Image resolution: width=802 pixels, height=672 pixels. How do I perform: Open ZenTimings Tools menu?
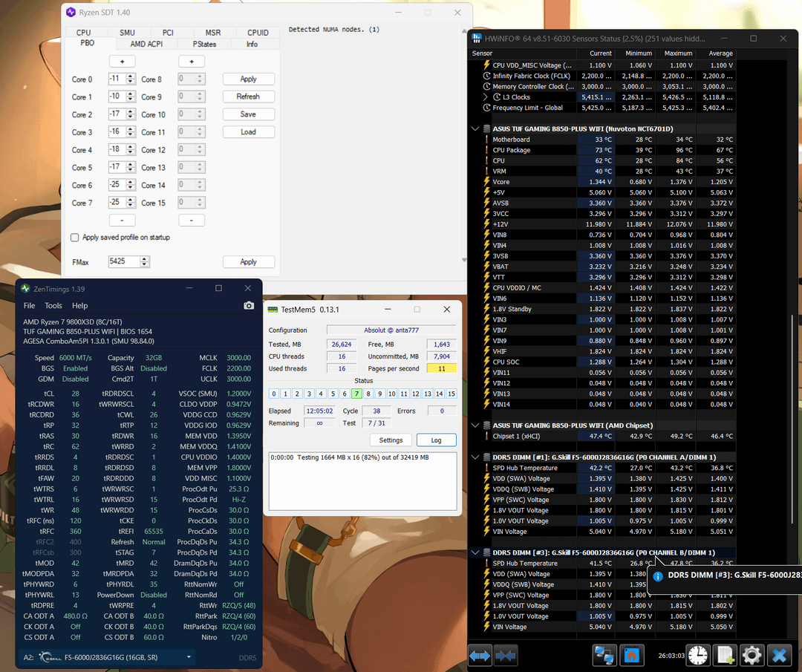click(x=53, y=305)
